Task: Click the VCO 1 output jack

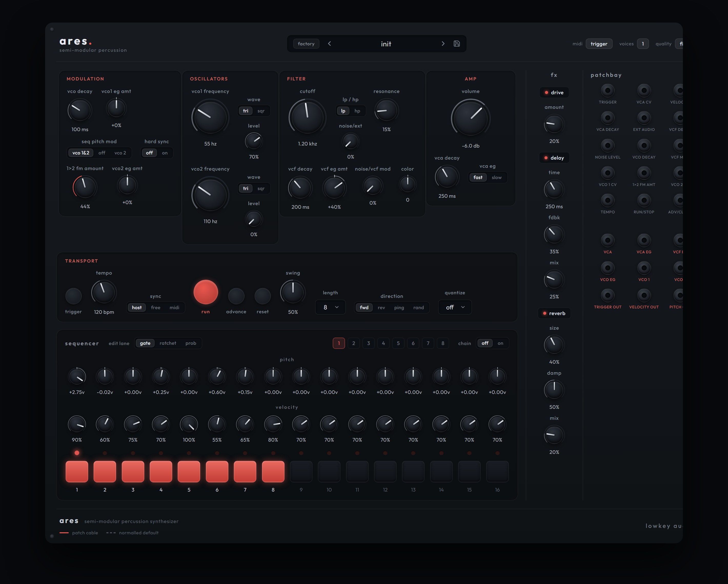Action: [644, 268]
